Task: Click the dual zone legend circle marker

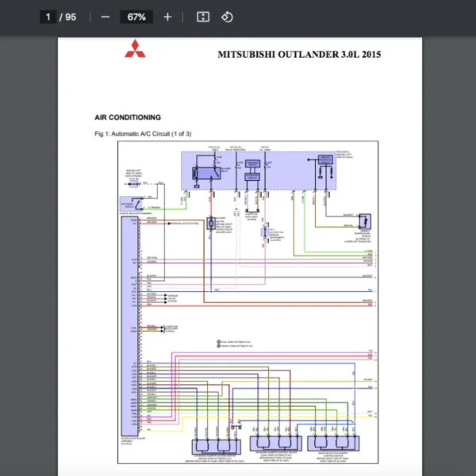Action: click(218, 342)
